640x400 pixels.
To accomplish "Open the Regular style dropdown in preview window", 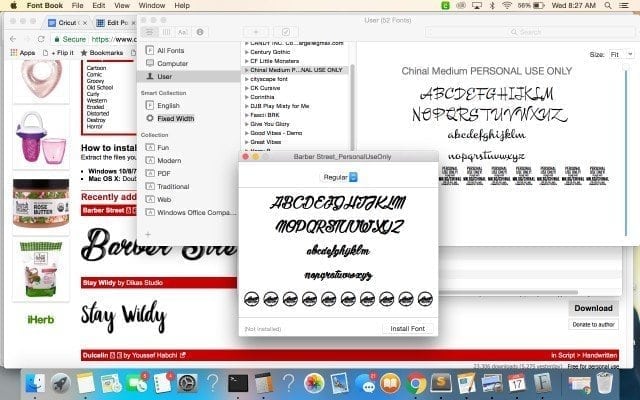I will tap(339, 177).
